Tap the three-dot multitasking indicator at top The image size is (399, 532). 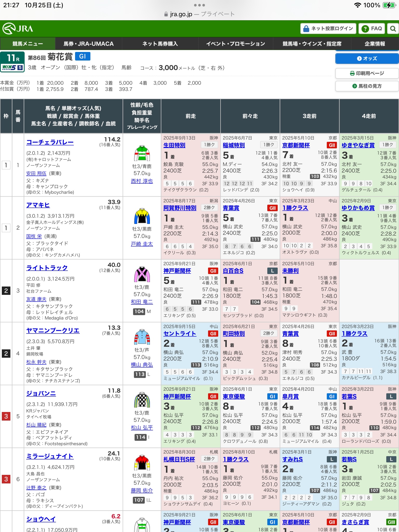(x=199, y=5)
